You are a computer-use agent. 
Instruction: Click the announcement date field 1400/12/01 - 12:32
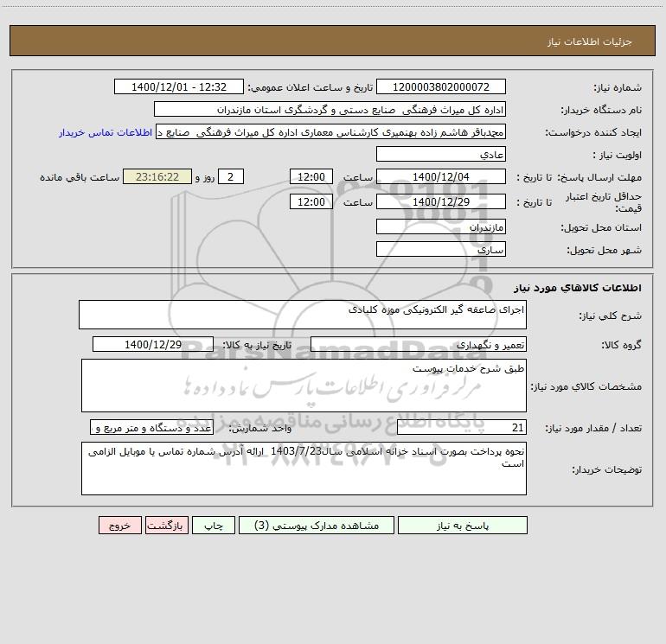click(179, 87)
